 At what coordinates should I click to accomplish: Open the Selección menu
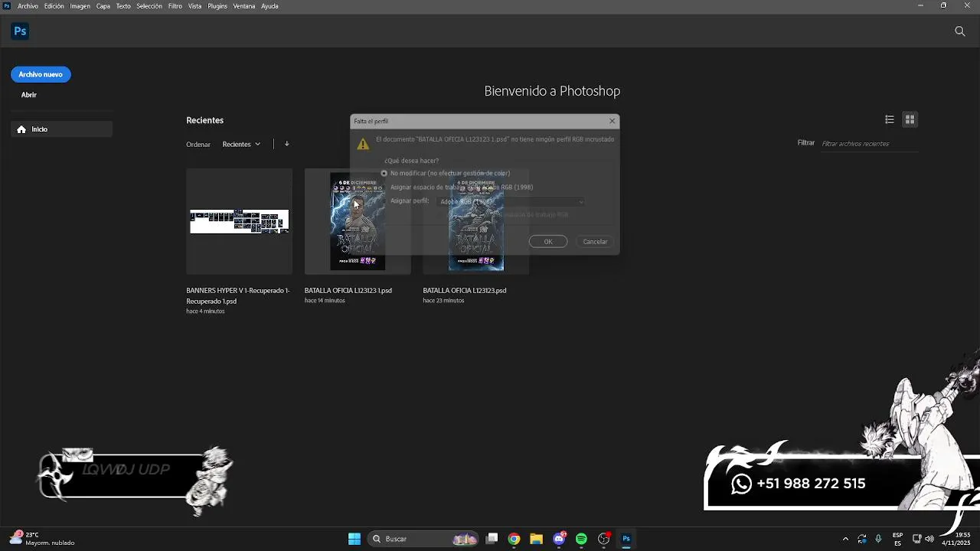point(149,5)
